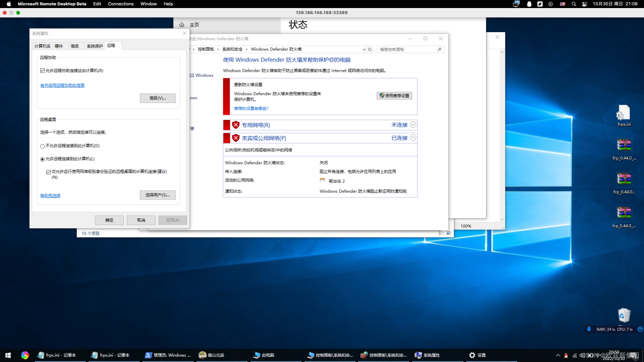Image resolution: width=644 pixels, height=362 pixels.
Task: Switch to the 系统保护 tab
Action: (95, 46)
